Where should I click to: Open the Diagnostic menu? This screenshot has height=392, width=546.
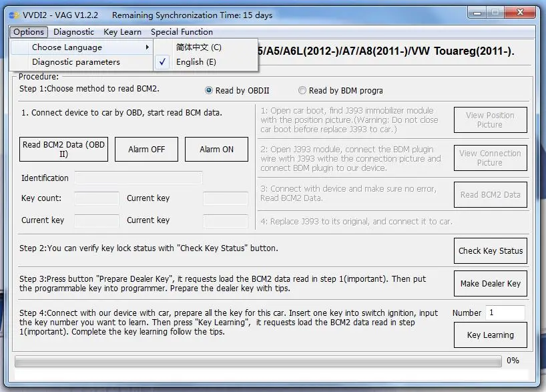click(x=73, y=32)
